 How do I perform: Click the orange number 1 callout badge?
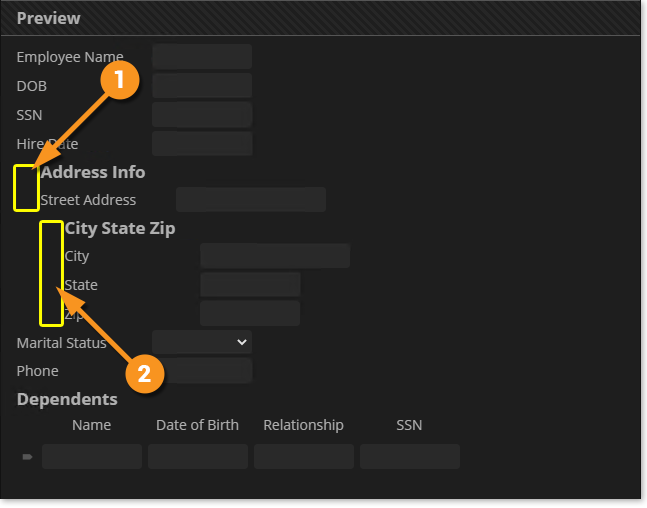(120, 82)
